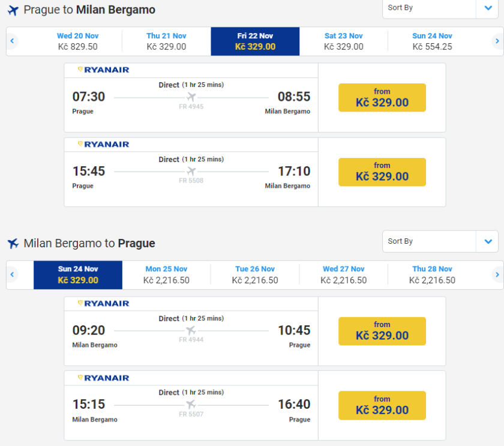Click next dates arrow for Milan return
The image size is (504, 446).
point(497,274)
